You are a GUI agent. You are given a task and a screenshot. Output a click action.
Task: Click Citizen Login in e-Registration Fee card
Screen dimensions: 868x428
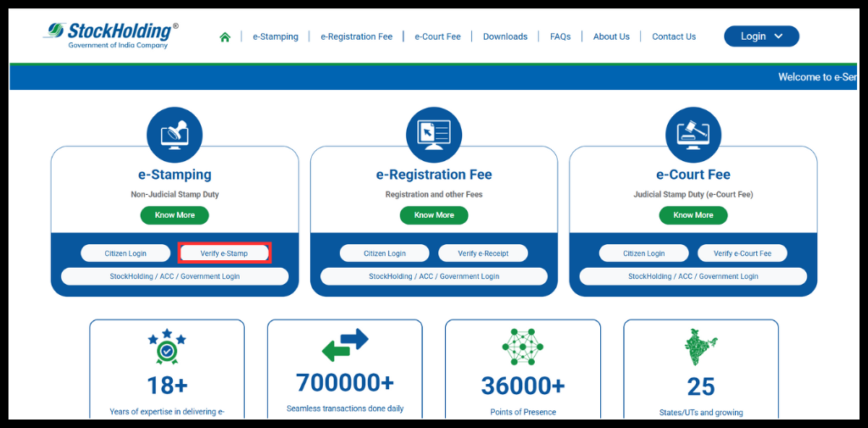385,253
